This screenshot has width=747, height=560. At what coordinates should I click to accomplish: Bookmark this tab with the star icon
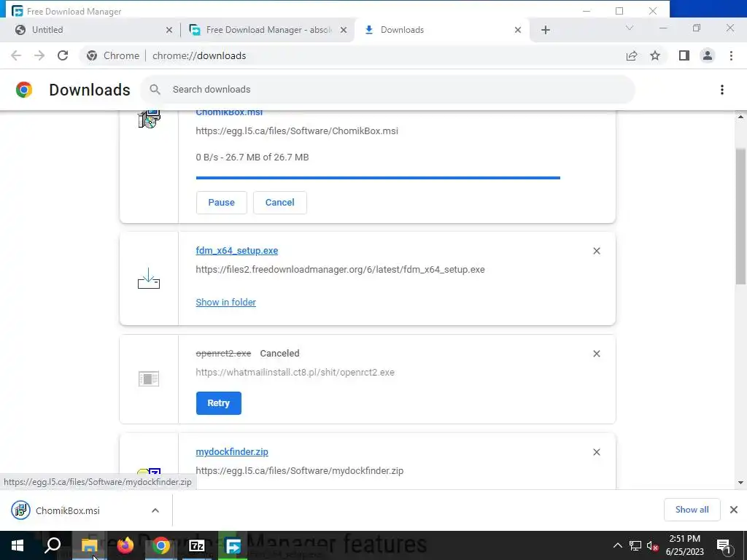click(x=655, y=55)
